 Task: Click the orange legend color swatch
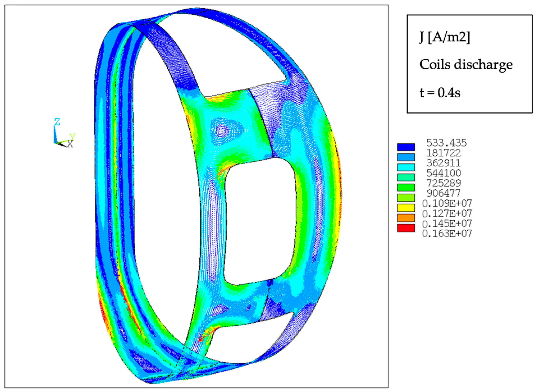(406, 218)
